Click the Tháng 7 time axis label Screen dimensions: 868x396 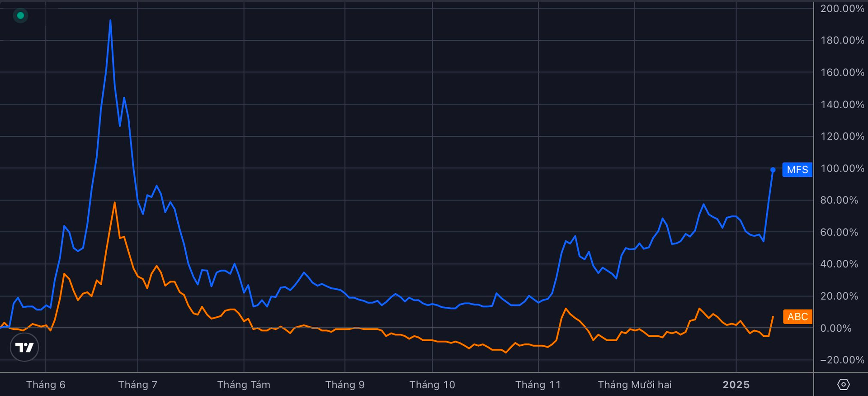tap(138, 385)
